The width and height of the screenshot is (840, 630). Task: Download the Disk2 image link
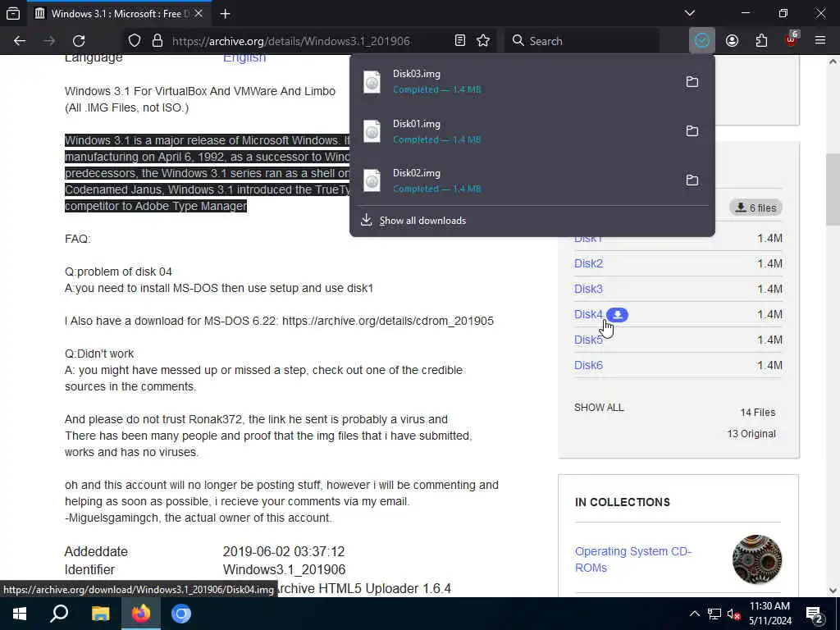pos(588,263)
